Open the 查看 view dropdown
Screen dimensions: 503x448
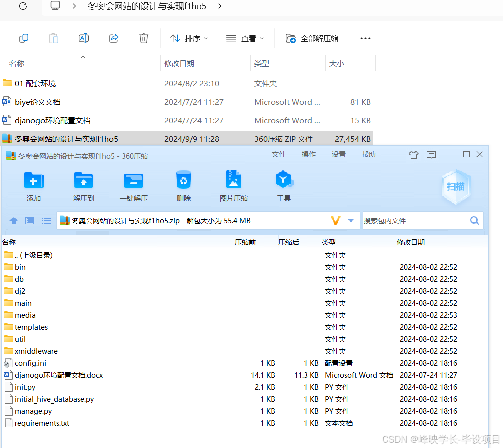coord(244,38)
